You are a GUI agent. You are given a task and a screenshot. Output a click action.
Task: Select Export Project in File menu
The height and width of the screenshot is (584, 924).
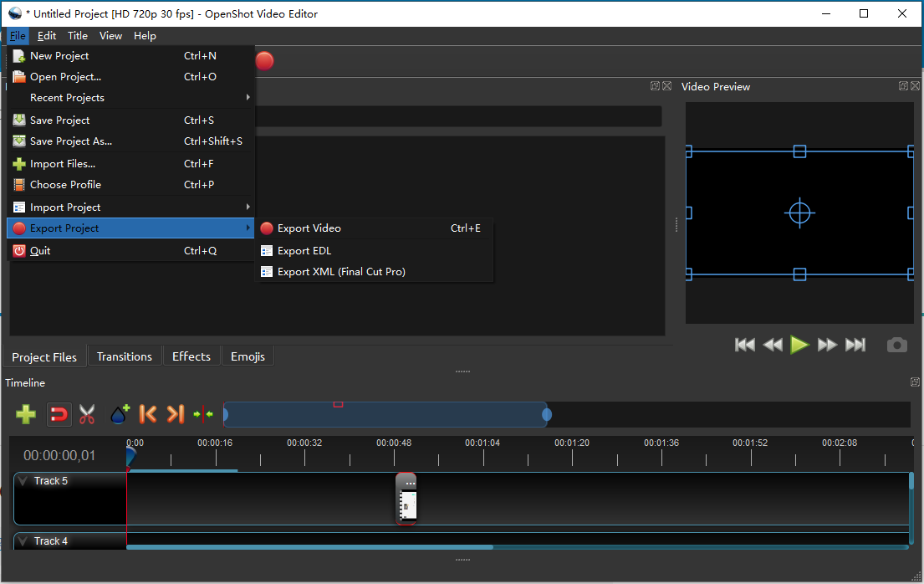130,228
